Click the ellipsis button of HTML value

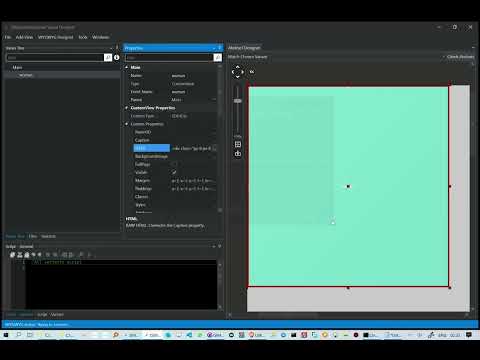[214, 148]
